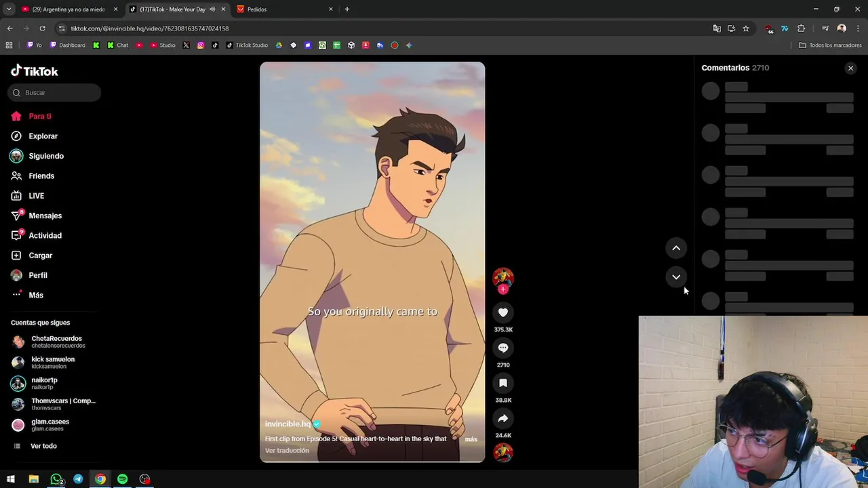Screen dimensions: 868x488
Task: Share the video with the arrow icon
Action: coord(503,418)
